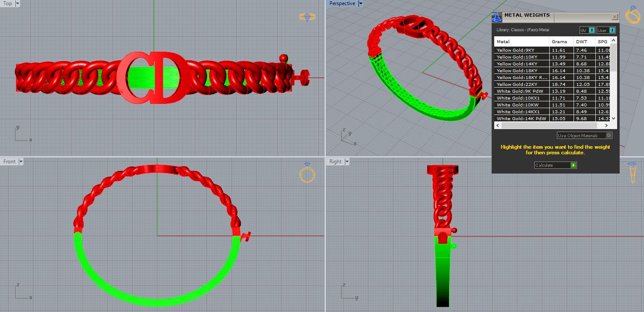Select the Yellow Gold:18KY R... row
The width and height of the screenshot is (644, 312).
pos(552,77)
